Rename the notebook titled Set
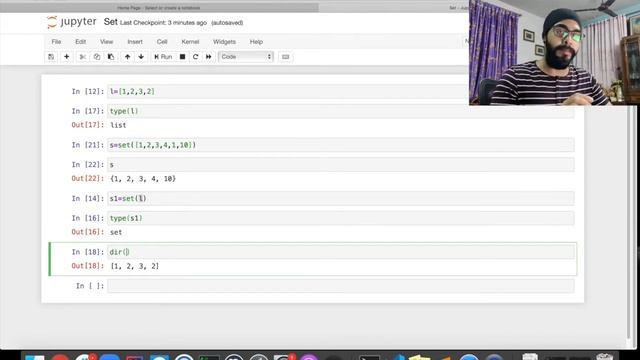 110,22
